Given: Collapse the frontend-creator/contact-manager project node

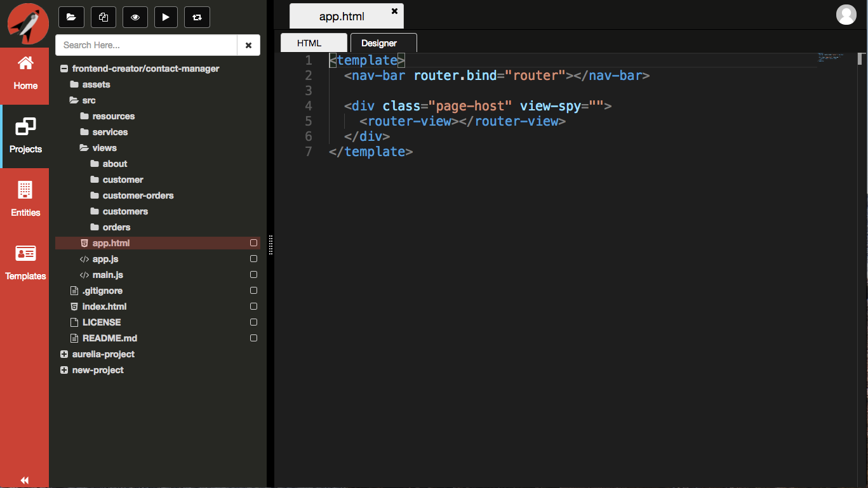Looking at the screenshot, I should [64, 69].
